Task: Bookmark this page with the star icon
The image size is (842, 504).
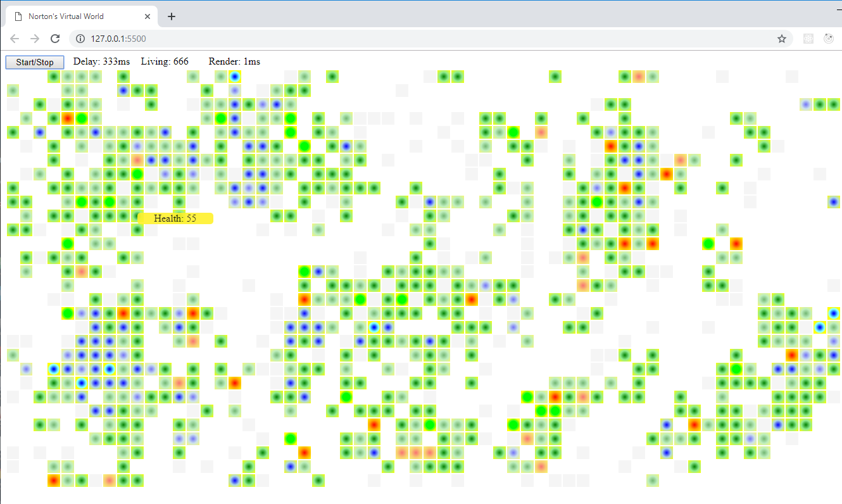Action: (x=782, y=39)
